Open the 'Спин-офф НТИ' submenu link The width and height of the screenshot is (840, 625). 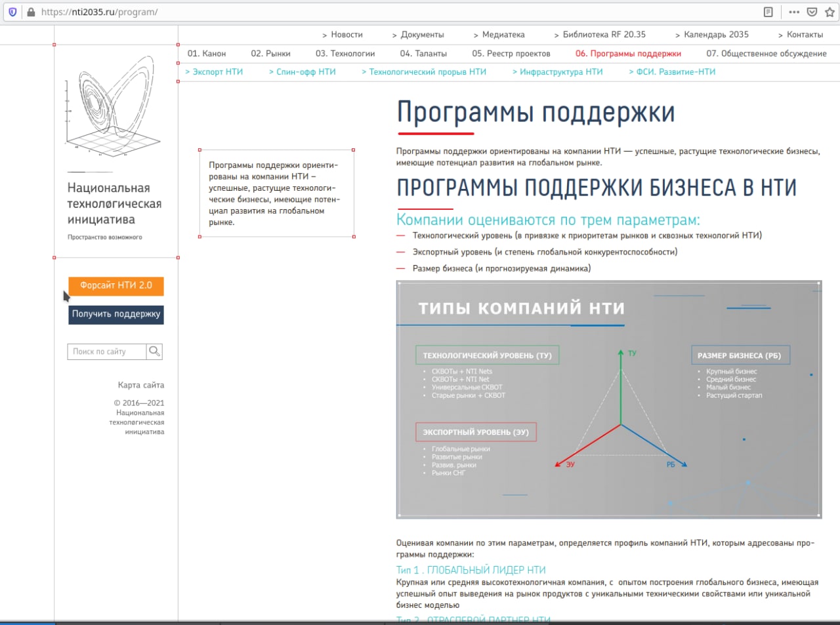(x=306, y=72)
